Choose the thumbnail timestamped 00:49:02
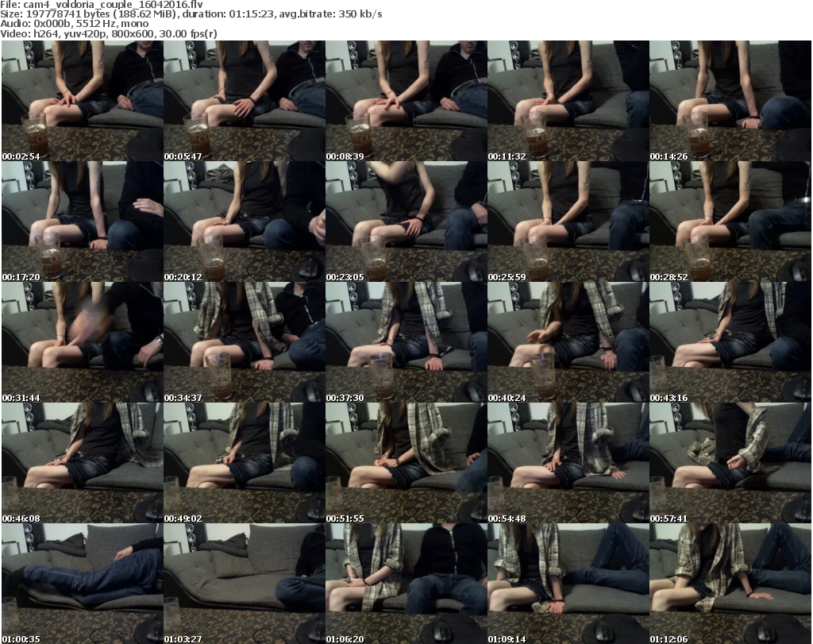813x644 pixels. point(245,463)
